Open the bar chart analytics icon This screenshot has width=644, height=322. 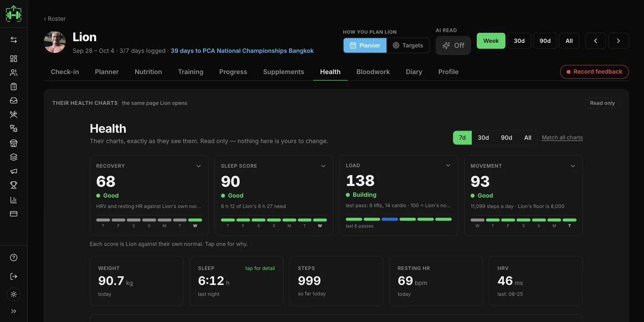[x=14, y=200]
